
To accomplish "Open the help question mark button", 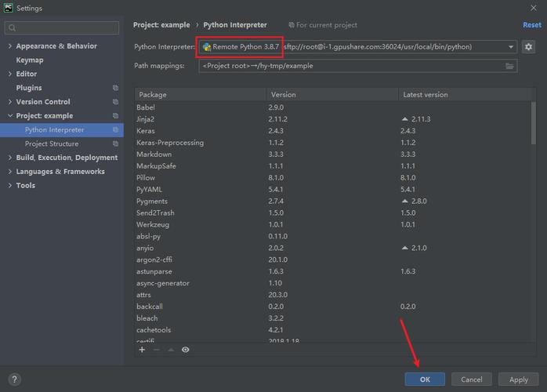I will tap(14, 379).
